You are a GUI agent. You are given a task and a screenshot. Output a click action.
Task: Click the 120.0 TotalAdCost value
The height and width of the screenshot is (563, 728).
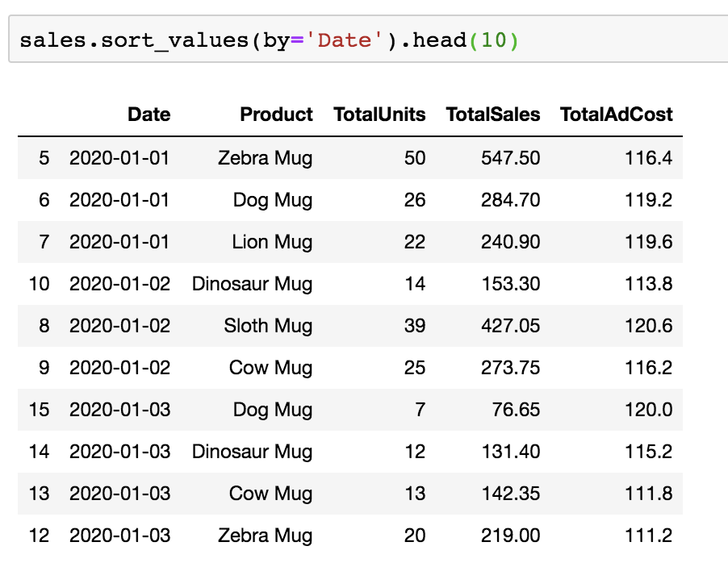tap(648, 409)
